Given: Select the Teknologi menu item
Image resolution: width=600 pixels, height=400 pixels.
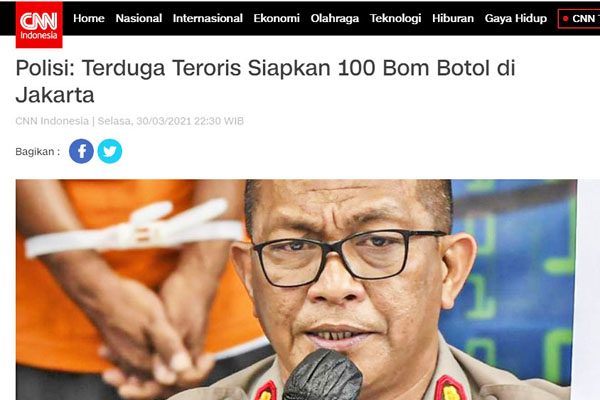Looking at the screenshot, I should (395, 18).
